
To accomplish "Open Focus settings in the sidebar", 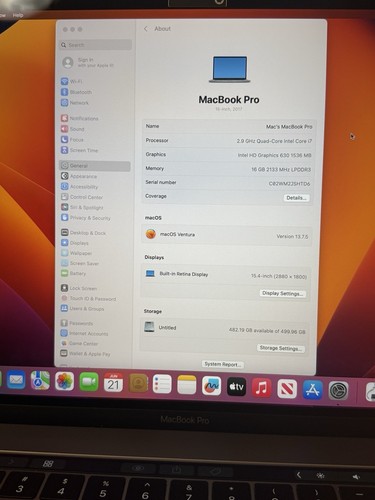I will click(x=72, y=140).
